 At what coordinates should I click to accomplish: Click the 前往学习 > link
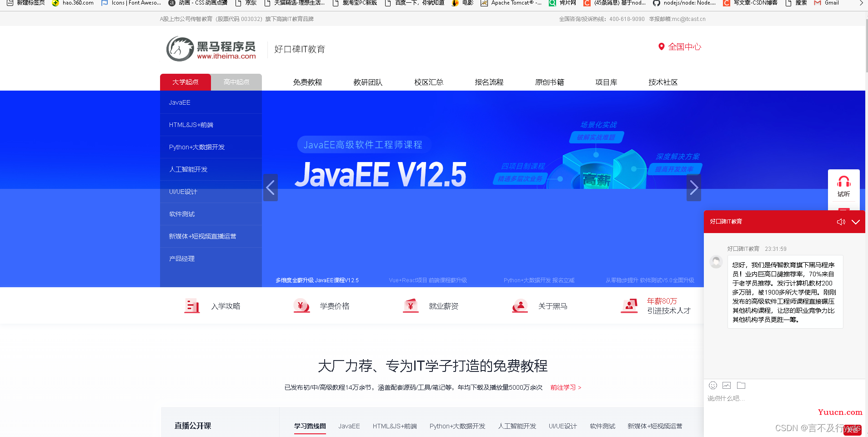pyautogui.click(x=566, y=387)
